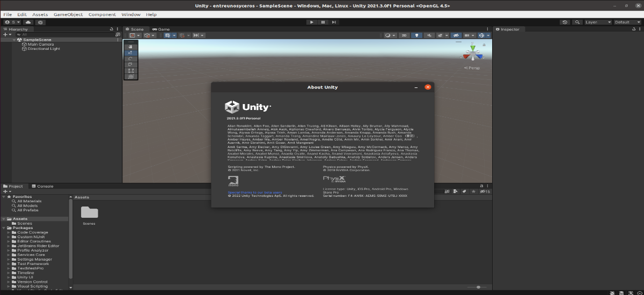Open Project add plus dropdown

point(7,191)
